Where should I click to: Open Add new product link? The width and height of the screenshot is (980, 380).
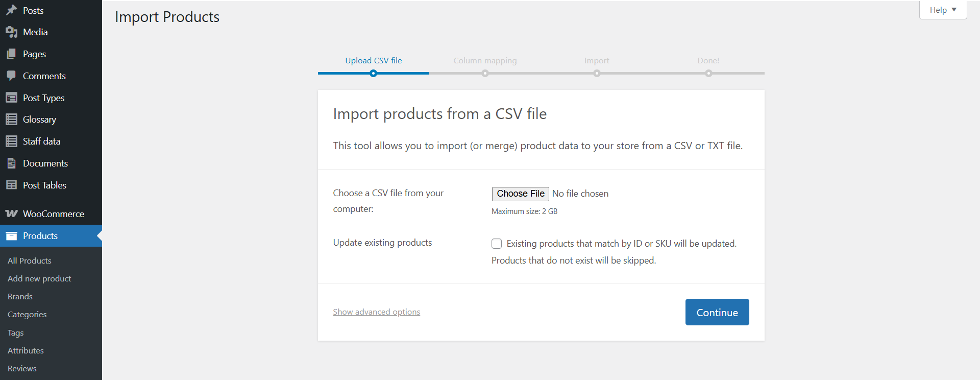39,278
